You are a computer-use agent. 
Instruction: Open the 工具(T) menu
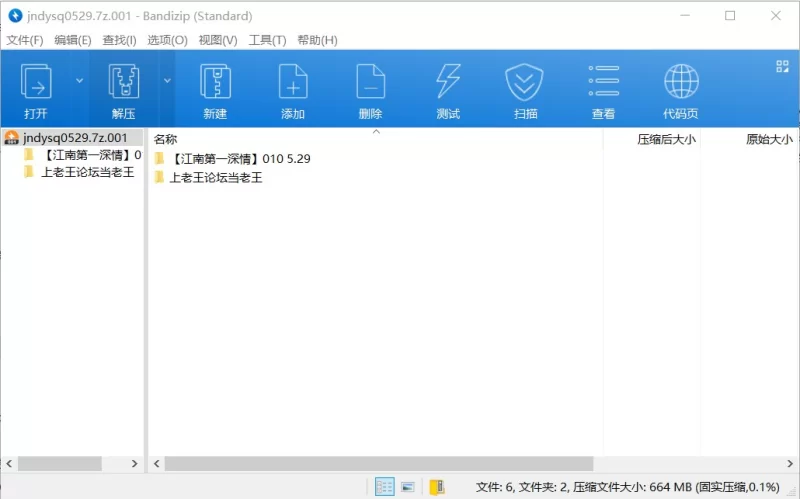(267, 40)
